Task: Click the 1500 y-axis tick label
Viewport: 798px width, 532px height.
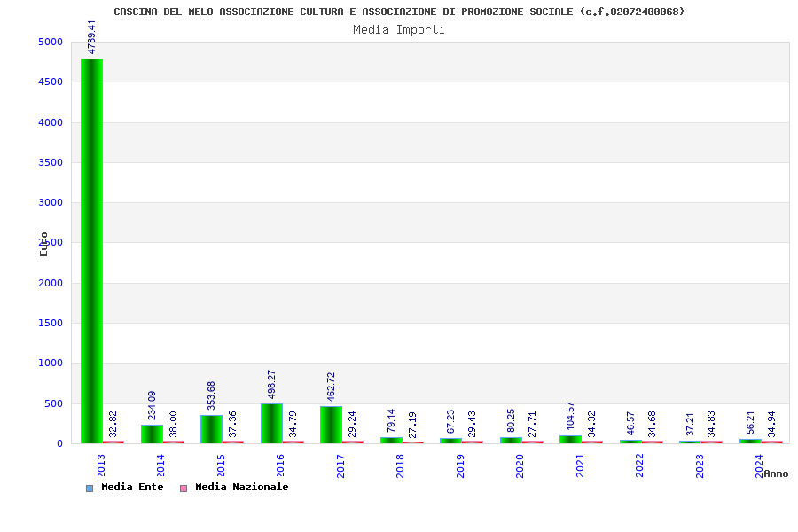Action: pyautogui.click(x=51, y=323)
